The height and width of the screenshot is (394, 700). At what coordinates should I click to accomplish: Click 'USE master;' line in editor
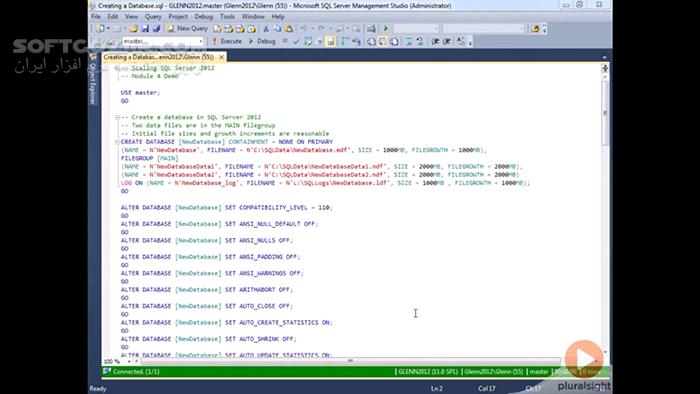point(140,93)
